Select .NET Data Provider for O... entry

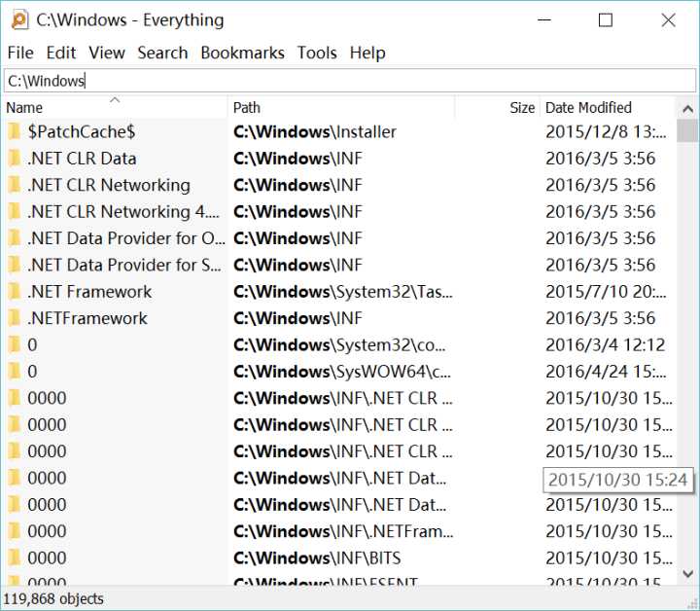[125, 238]
